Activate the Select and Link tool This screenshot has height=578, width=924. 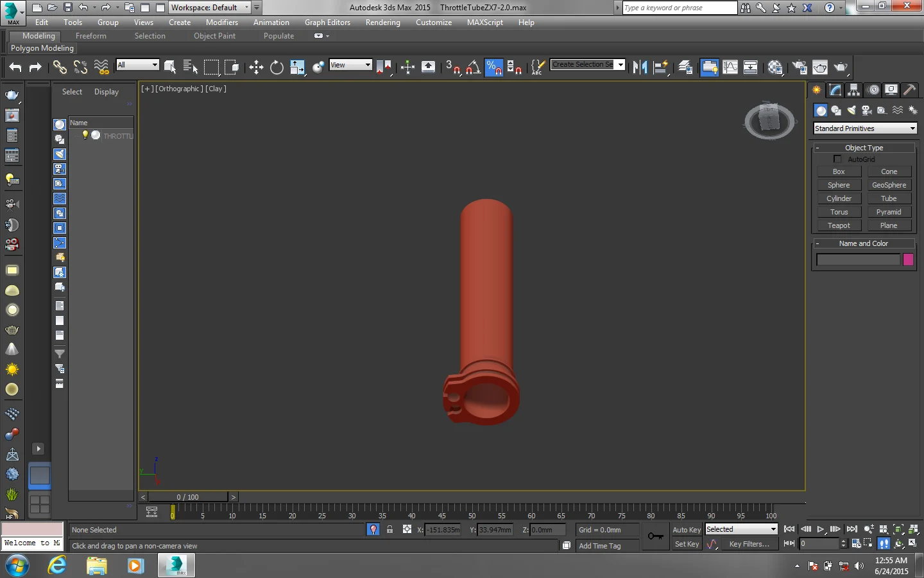(x=60, y=67)
